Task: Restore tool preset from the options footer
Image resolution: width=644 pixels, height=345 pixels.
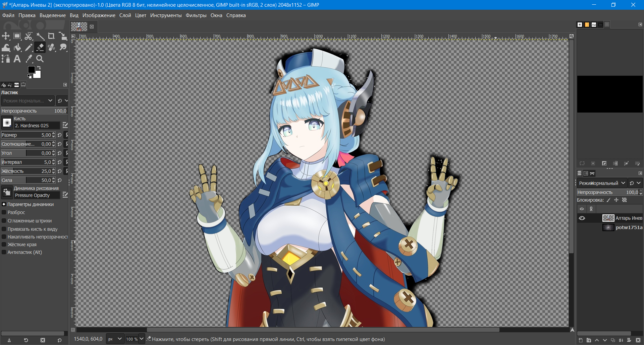Action: [x=26, y=340]
